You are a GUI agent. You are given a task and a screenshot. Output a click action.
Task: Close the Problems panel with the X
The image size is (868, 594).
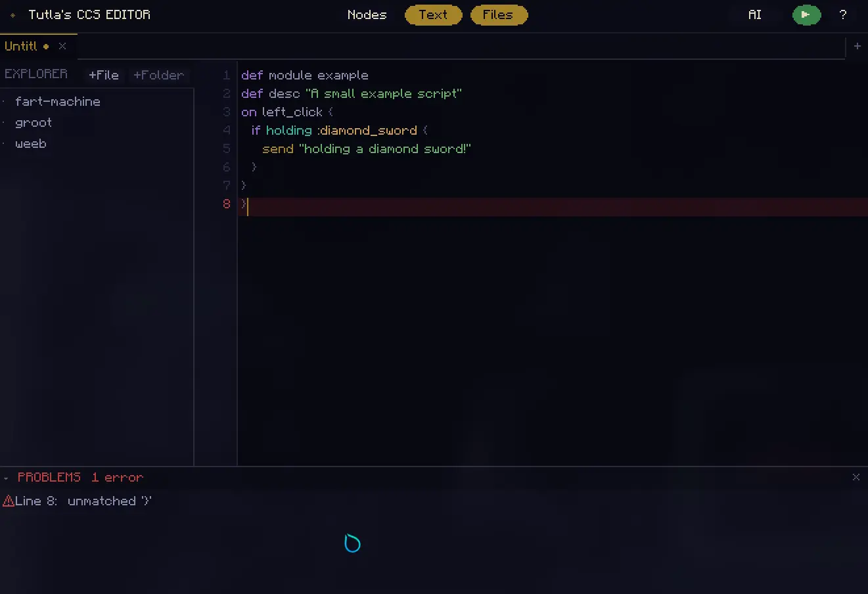click(856, 477)
